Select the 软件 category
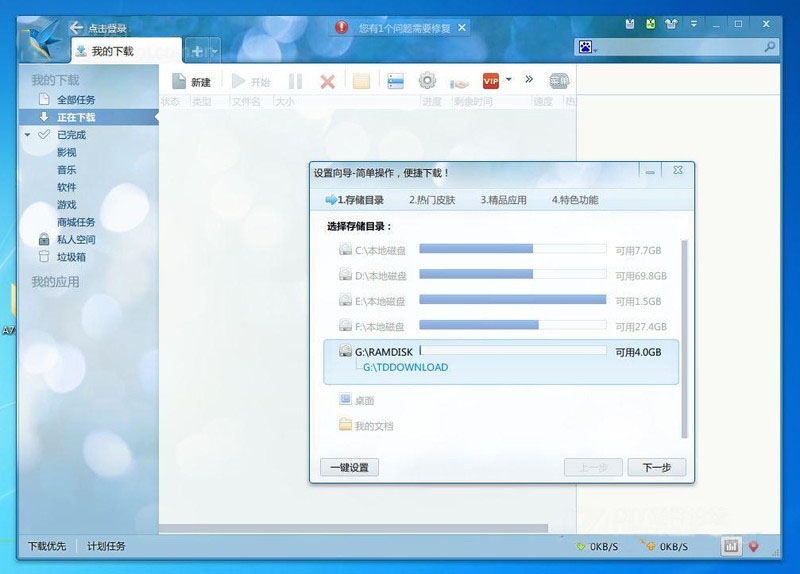 click(x=67, y=187)
